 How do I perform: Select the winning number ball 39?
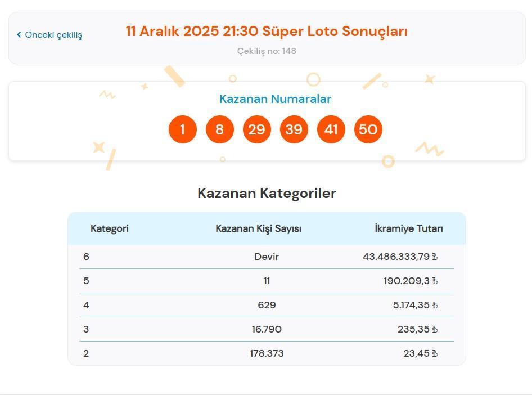pos(294,129)
